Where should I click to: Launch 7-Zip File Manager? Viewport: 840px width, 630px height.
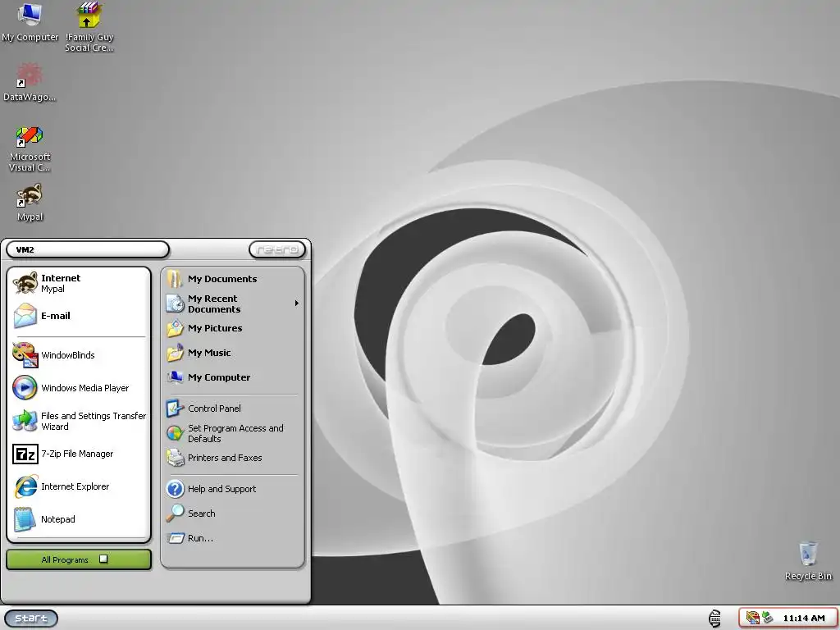pos(78,454)
